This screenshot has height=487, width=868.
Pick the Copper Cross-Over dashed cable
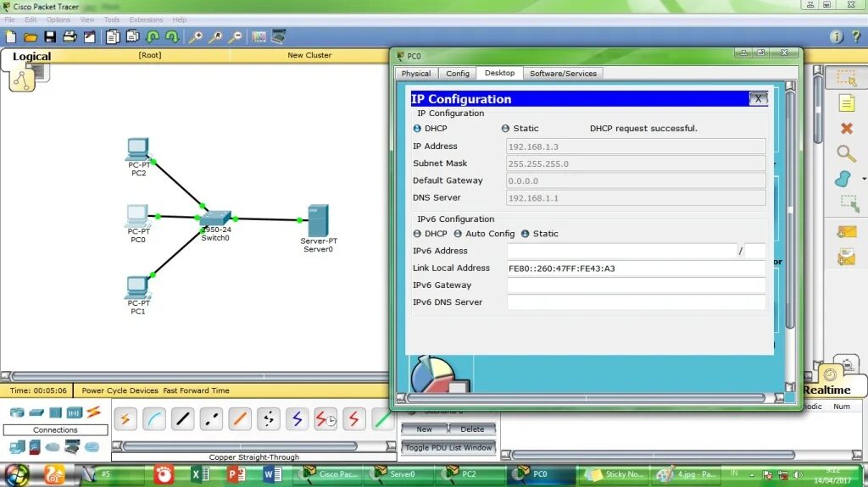point(211,419)
